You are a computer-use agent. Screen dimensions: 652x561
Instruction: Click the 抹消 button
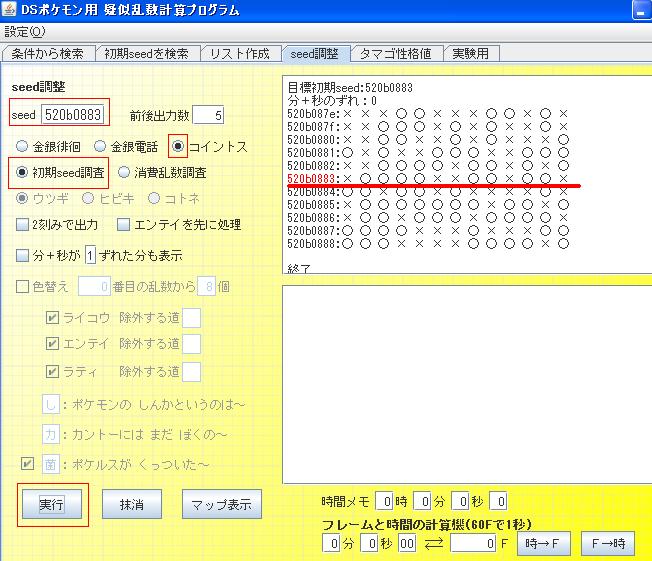[x=132, y=504]
